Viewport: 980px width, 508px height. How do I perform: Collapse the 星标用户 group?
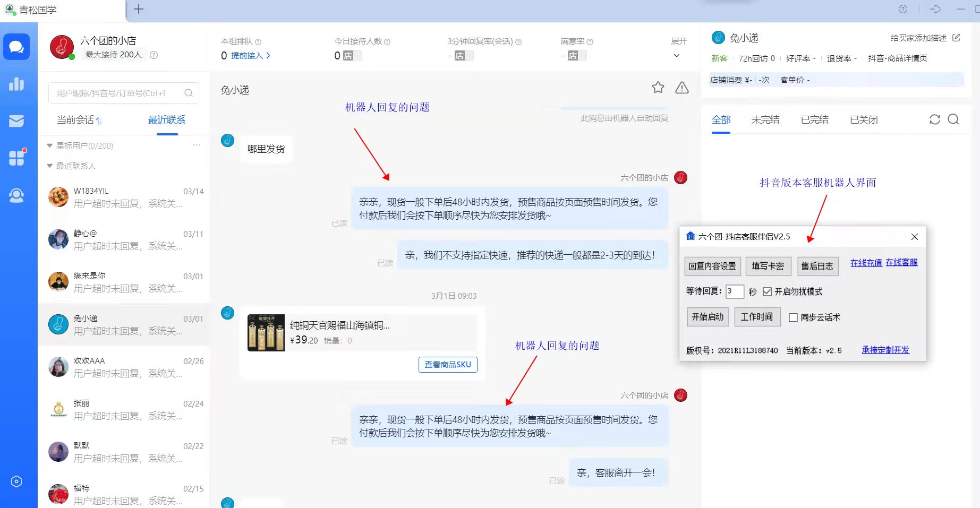(50, 145)
